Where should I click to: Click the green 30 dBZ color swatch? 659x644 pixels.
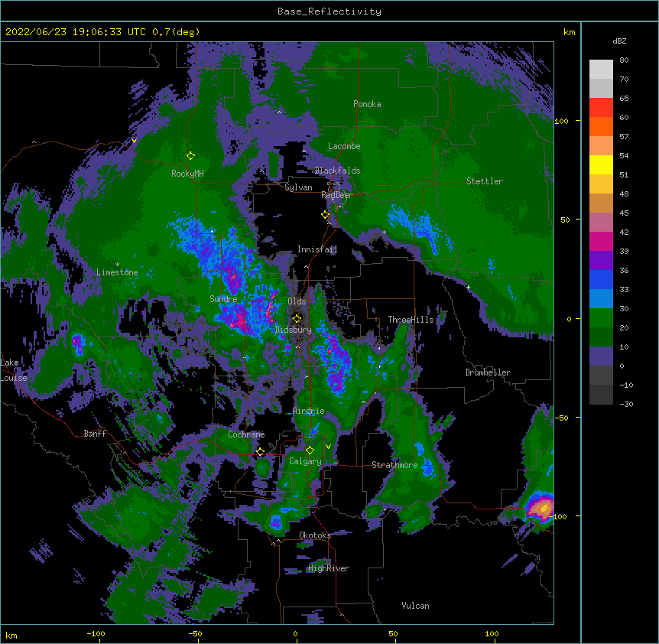pos(601,317)
